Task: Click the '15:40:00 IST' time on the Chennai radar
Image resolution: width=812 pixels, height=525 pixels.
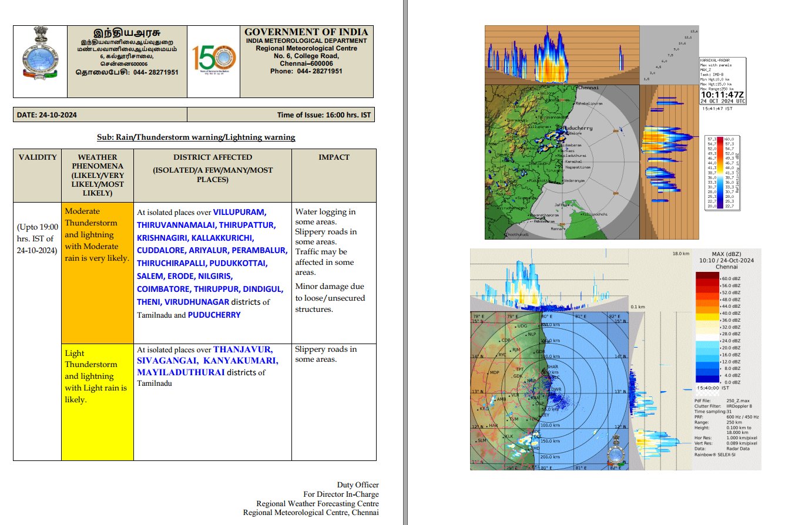Action: click(x=713, y=388)
